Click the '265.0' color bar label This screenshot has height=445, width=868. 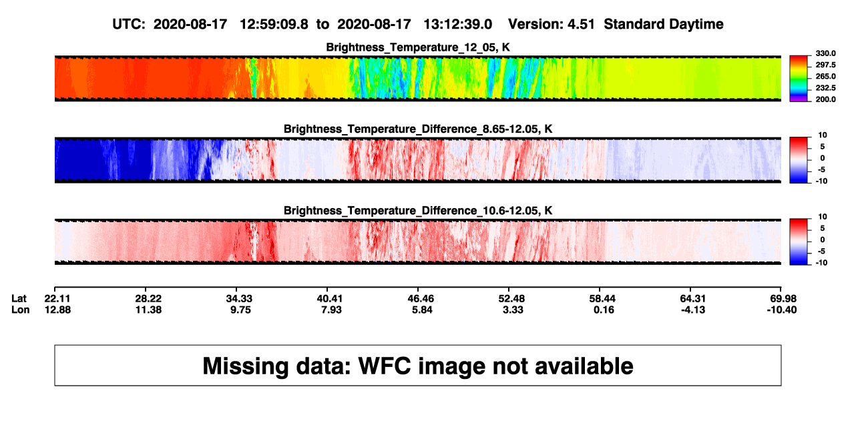click(x=825, y=76)
